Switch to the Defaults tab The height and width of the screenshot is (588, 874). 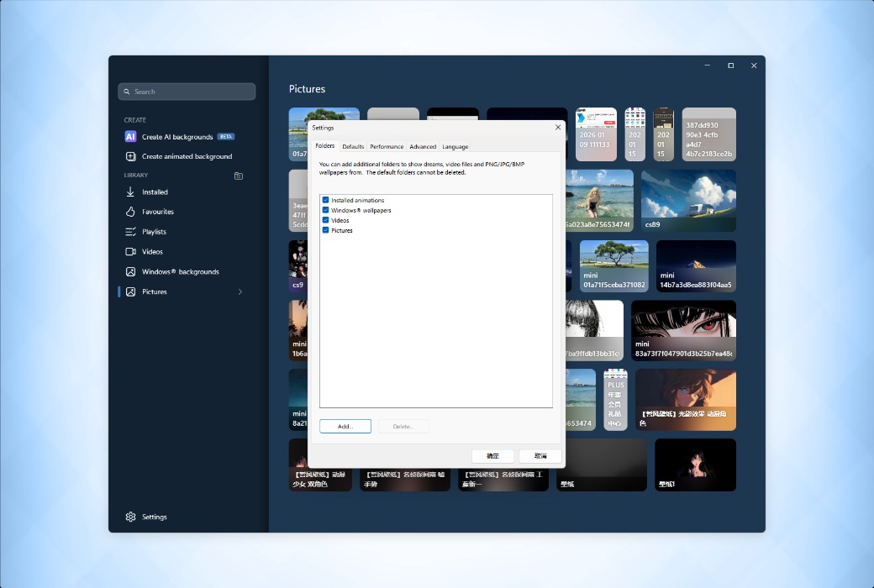(x=353, y=147)
